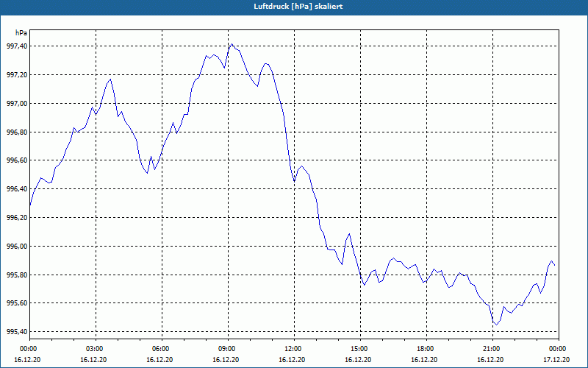
Task: Click the 16.12.20 date beneath 03:00
Action: click(x=93, y=360)
